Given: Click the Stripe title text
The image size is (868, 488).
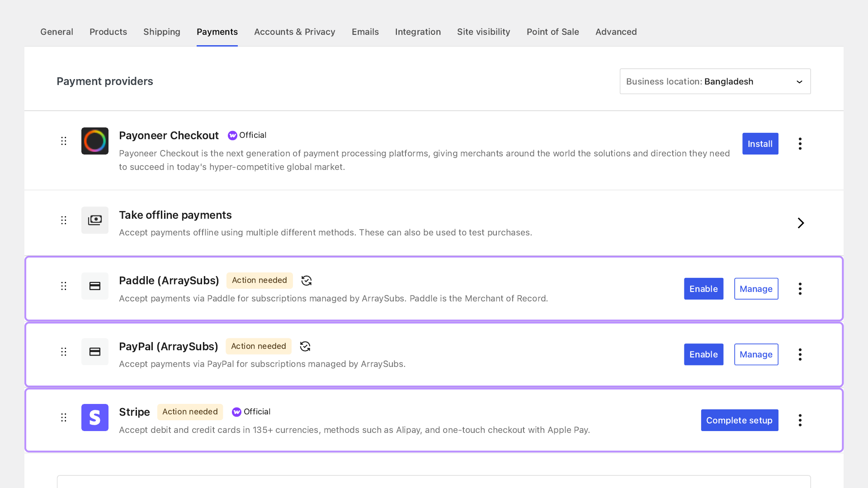Looking at the screenshot, I should (134, 412).
